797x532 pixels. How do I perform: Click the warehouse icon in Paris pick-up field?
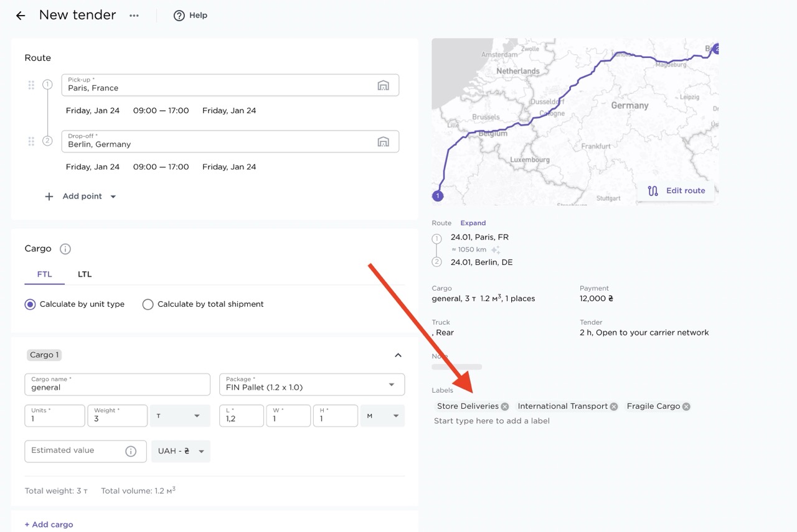[x=383, y=85]
